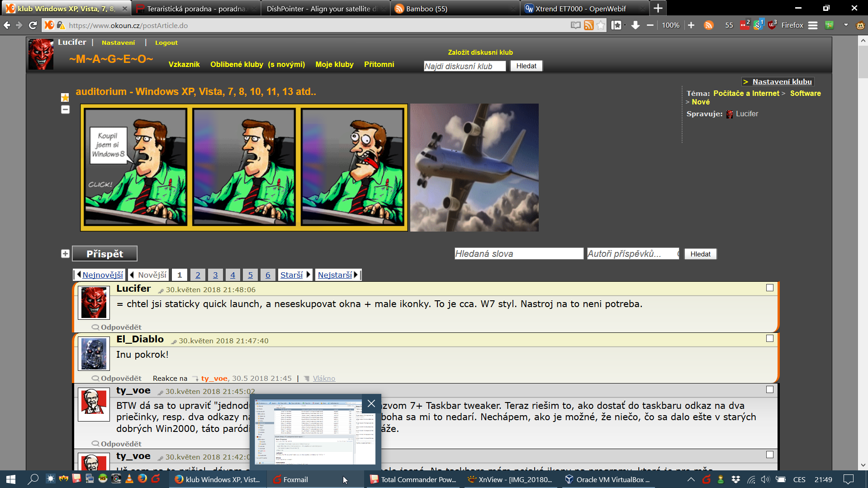Go to Starší posts page
This screenshot has width=868, height=488.
[x=295, y=275]
